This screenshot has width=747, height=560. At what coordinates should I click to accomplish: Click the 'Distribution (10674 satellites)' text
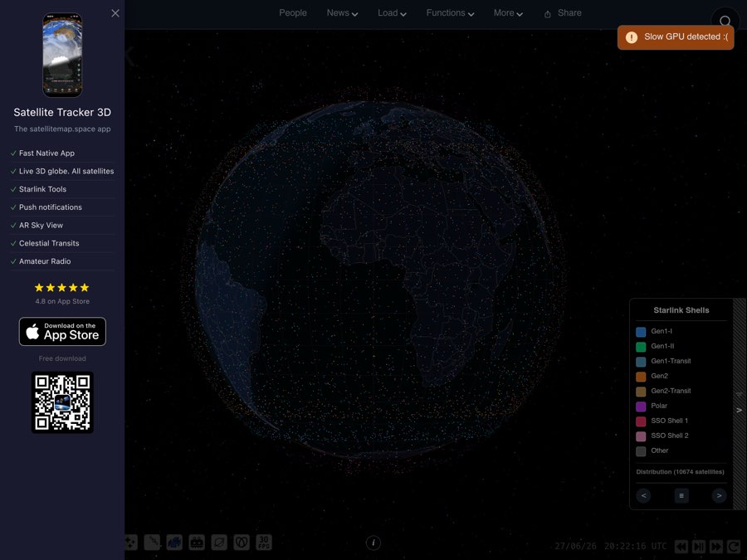681,472
